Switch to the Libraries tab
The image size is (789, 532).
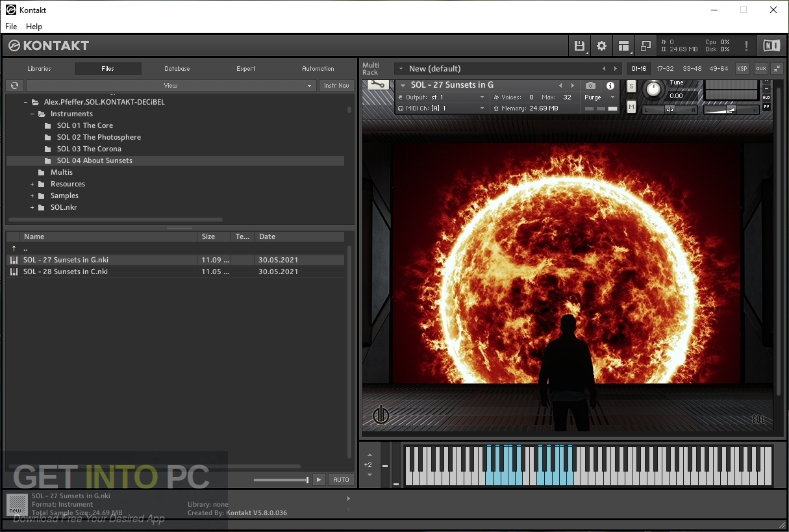coord(39,68)
